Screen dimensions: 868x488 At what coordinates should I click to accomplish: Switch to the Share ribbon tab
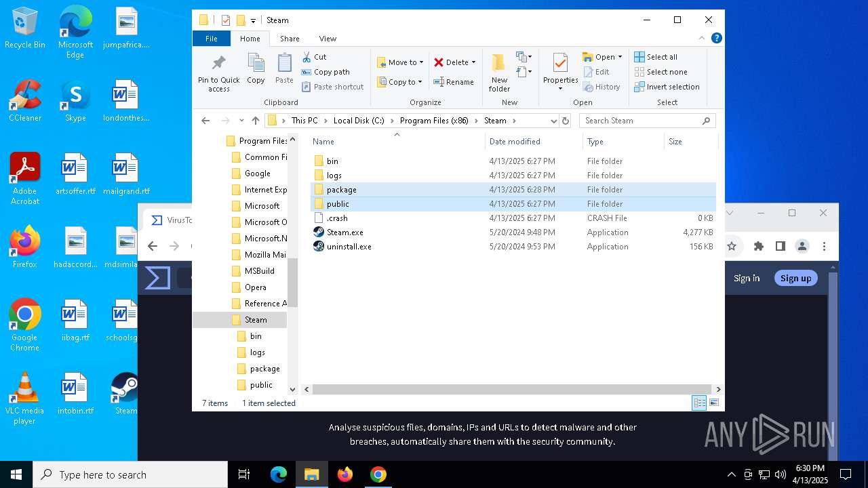(290, 39)
